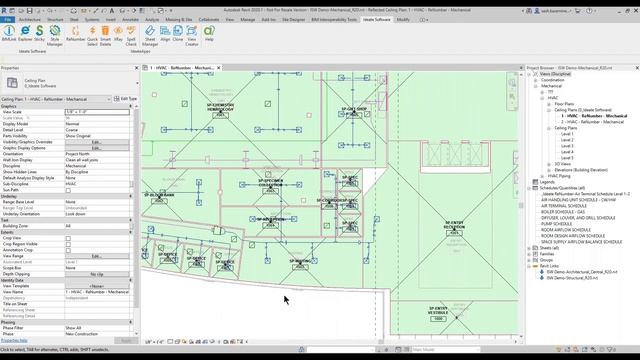The height and width of the screenshot is (360, 640).
Task: Toggle the Crop Region Visible checkbox
Action: point(68,244)
